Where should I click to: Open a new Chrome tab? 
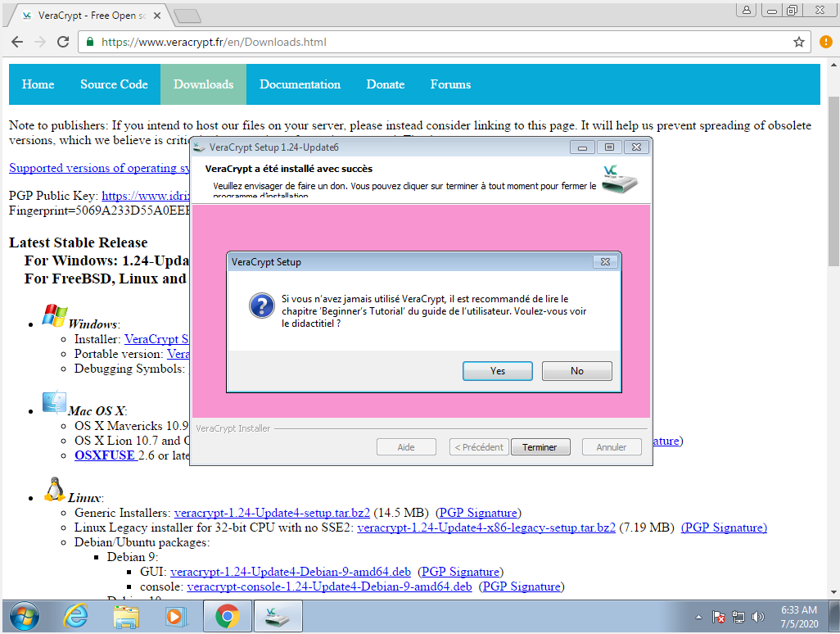(x=187, y=16)
